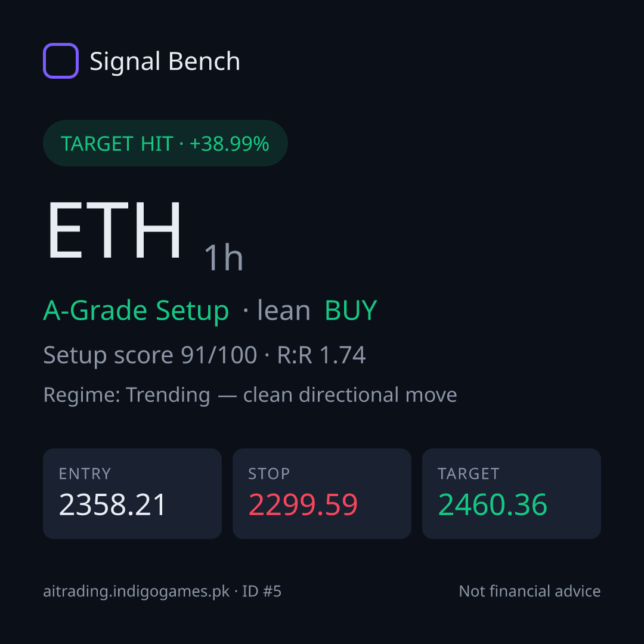This screenshot has width=644, height=644.
Task: Click the Regime: Trending description line
Action: point(250,395)
